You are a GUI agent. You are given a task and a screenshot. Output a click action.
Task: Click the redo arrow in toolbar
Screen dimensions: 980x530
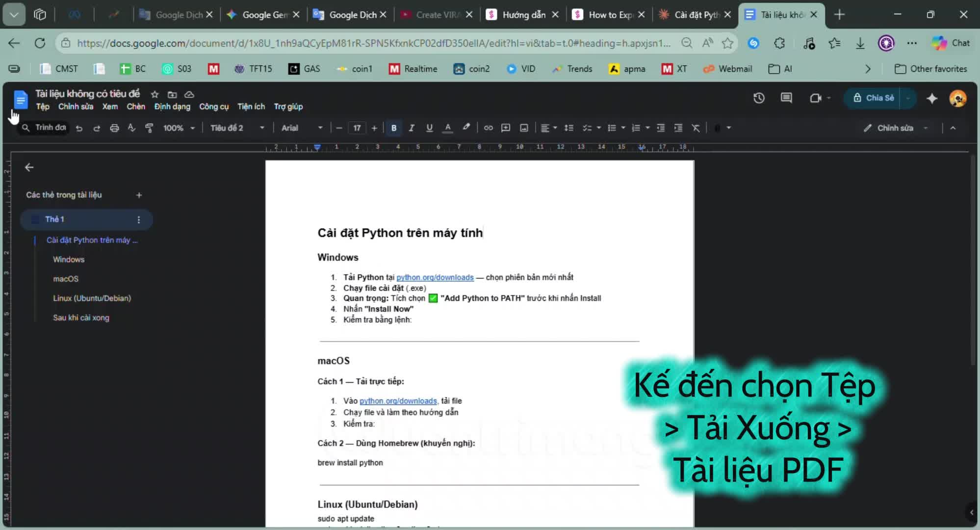[x=97, y=128]
